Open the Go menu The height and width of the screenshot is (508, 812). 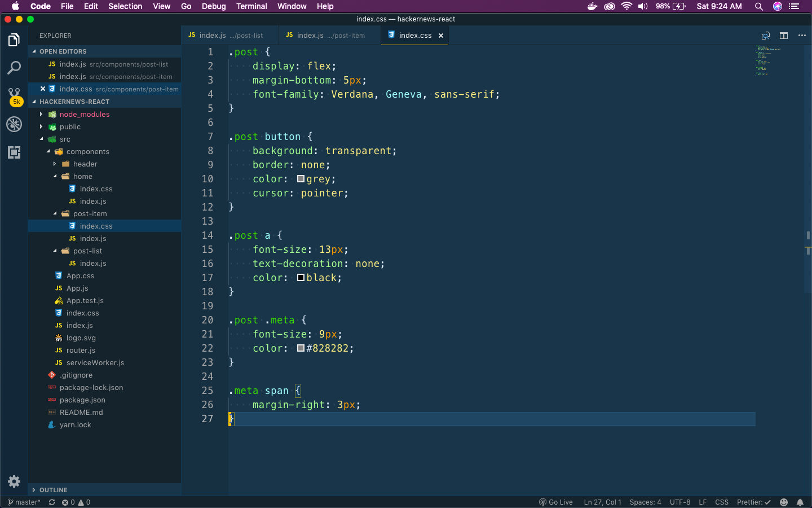click(186, 6)
